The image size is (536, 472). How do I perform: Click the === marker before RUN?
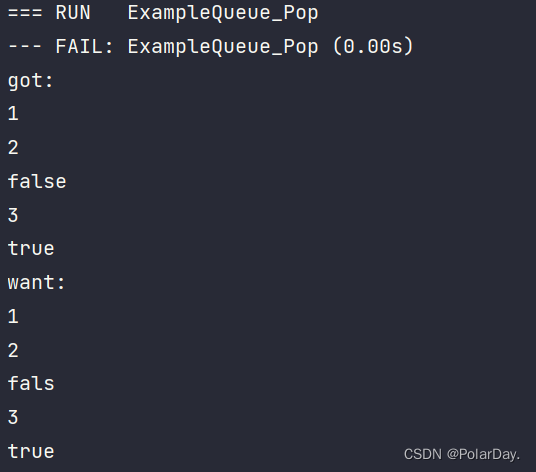(25, 13)
